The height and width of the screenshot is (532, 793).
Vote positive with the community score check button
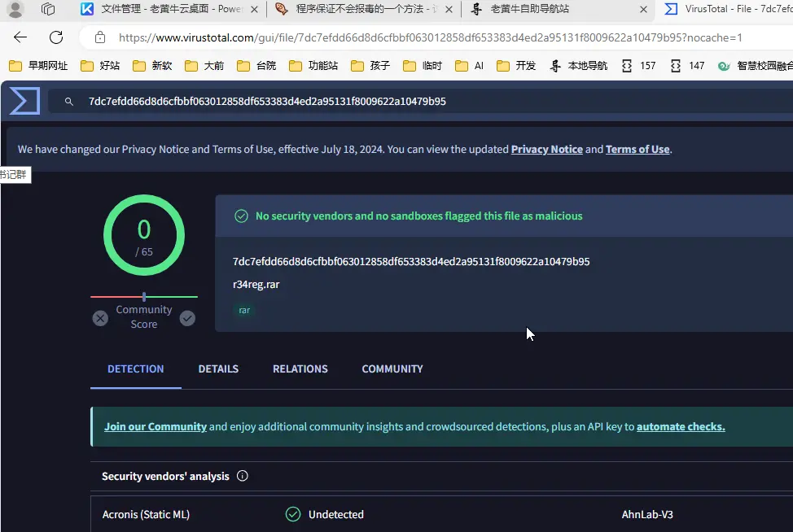coord(187,318)
